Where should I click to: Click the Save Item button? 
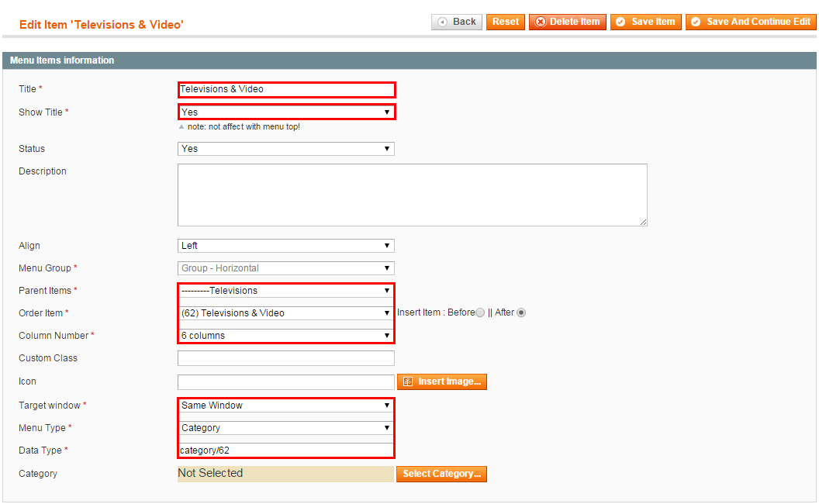645,22
